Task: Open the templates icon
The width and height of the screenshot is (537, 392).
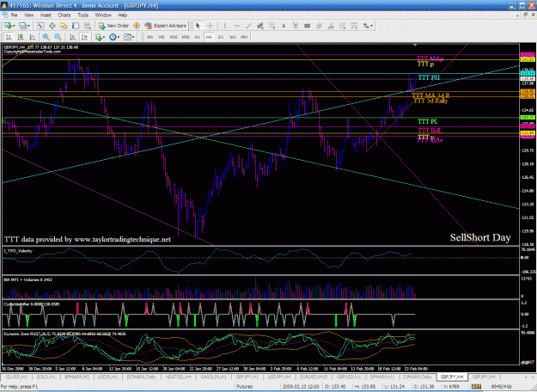Action: pos(127,37)
